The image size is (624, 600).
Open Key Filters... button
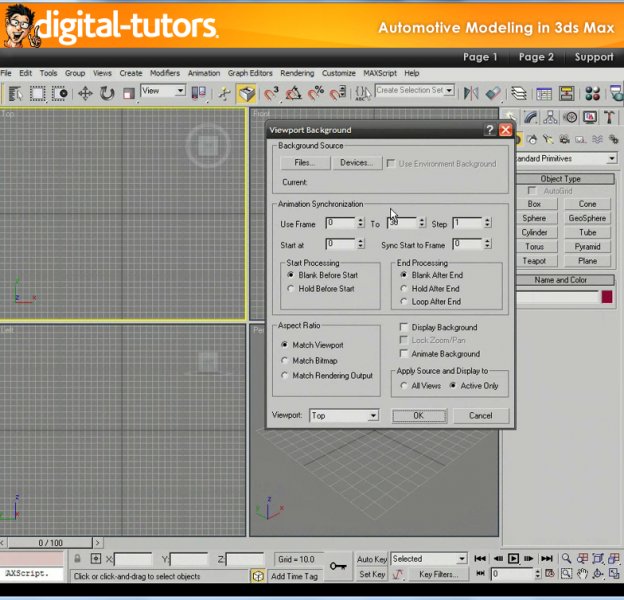point(438,574)
